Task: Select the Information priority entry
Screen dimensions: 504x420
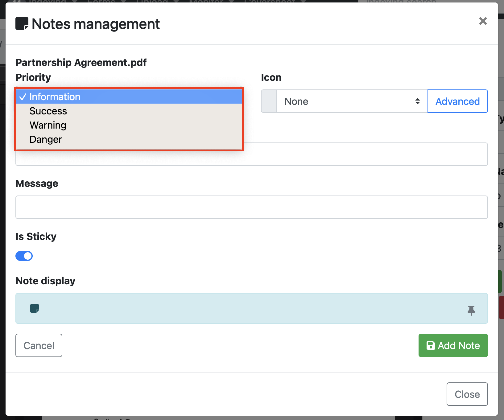Action: [55, 97]
